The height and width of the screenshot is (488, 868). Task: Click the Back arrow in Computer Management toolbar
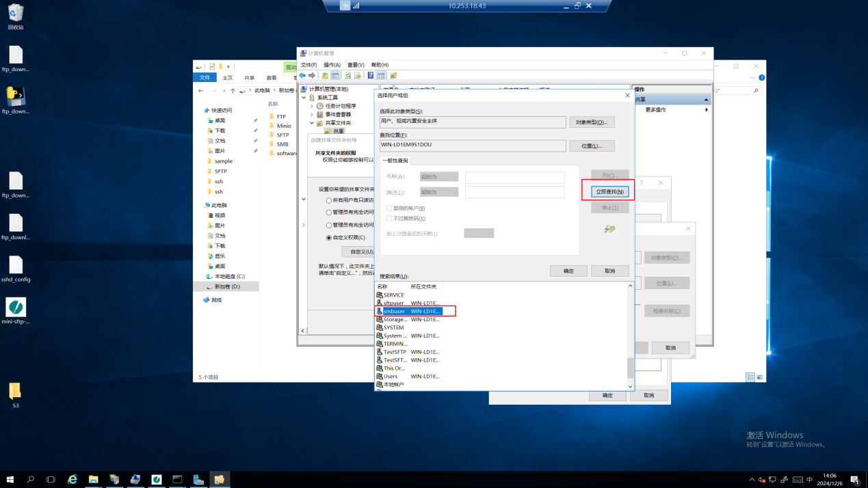[x=302, y=75]
